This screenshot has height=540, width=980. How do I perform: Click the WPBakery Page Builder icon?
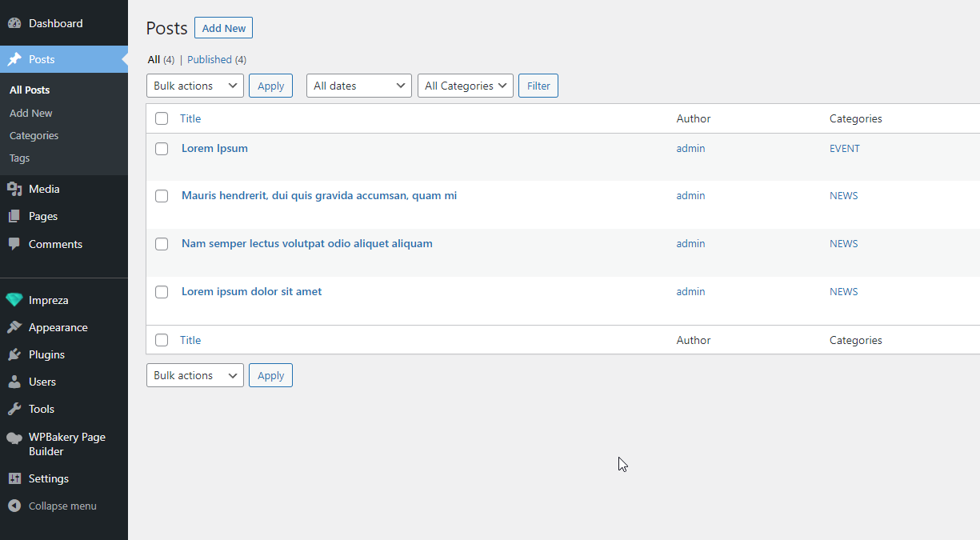pos(14,438)
